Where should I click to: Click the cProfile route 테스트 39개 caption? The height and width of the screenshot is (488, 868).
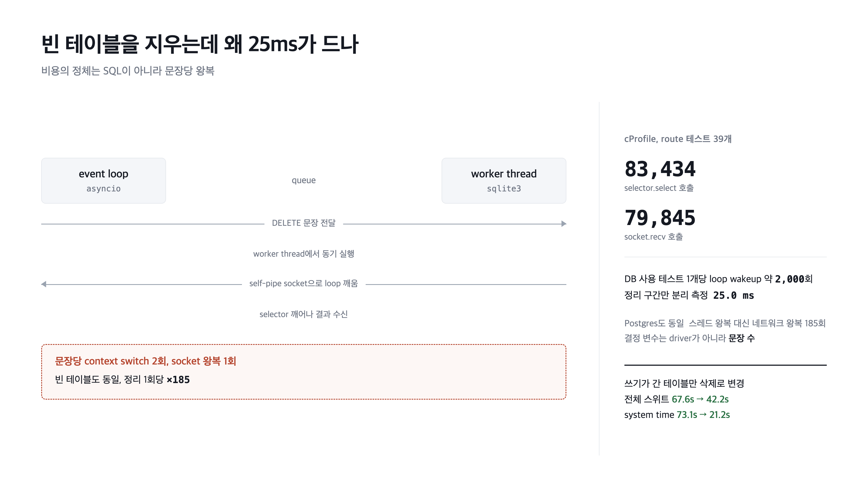pyautogui.click(x=678, y=139)
